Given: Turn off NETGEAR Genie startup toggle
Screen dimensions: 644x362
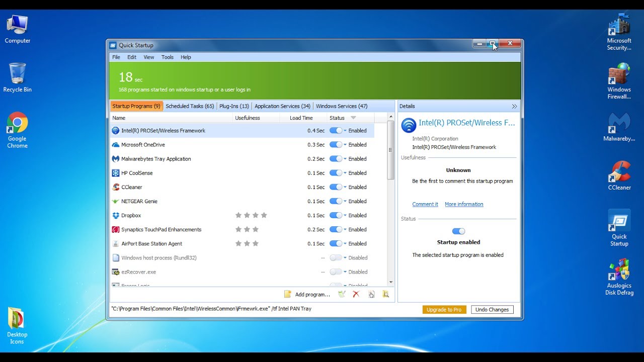Looking at the screenshot, I should click(336, 201).
